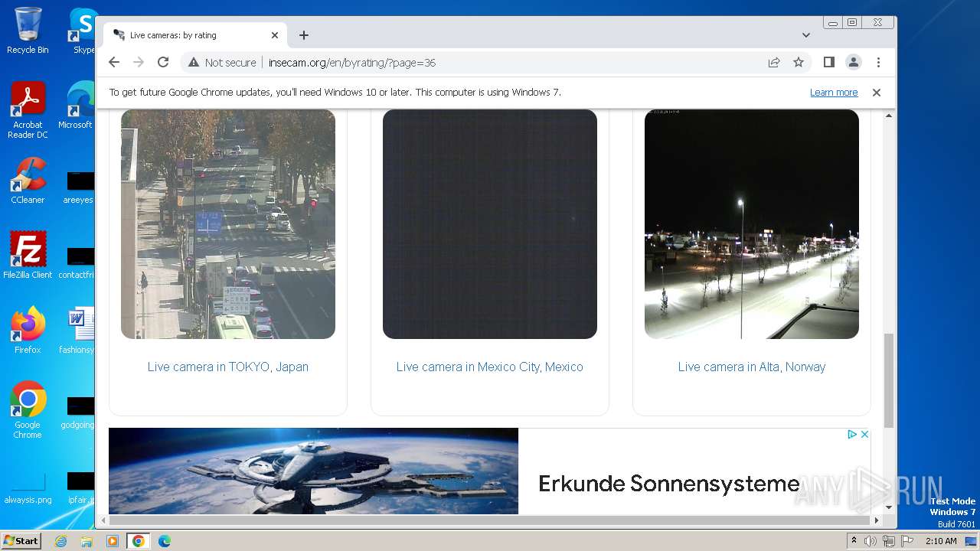Open the Microsoft Edge desktop shortcut

(77, 106)
